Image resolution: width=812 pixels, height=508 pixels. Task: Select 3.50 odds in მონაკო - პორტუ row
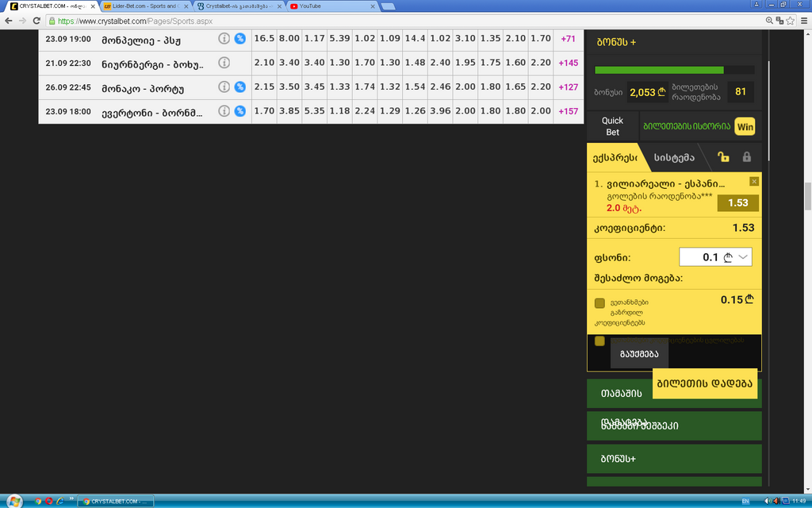tap(289, 87)
